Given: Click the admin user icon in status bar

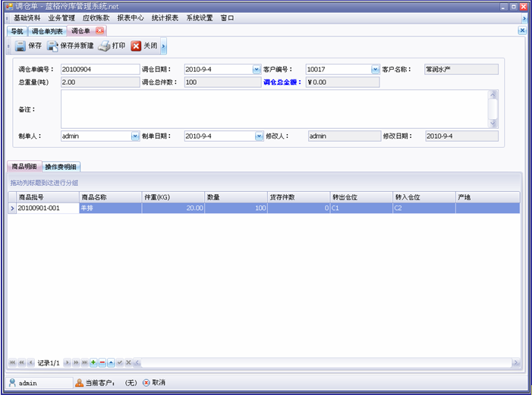Looking at the screenshot, I should [x=13, y=383].
